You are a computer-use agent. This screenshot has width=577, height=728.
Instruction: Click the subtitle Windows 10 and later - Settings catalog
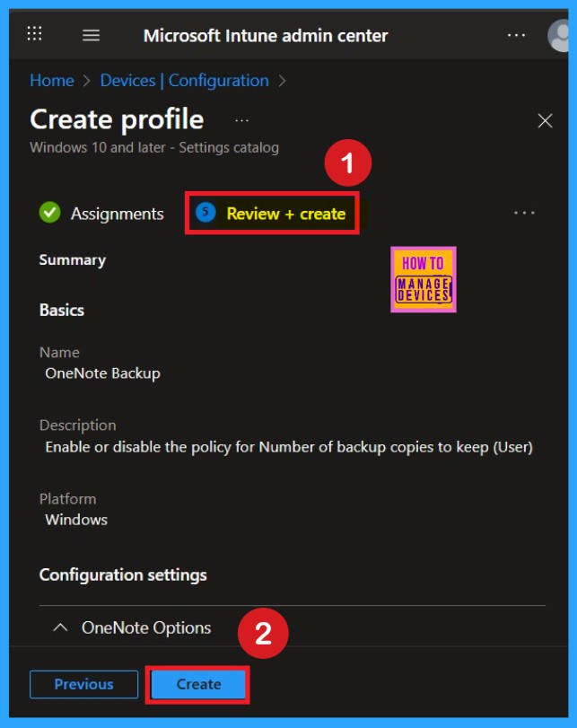pos(154,147)
